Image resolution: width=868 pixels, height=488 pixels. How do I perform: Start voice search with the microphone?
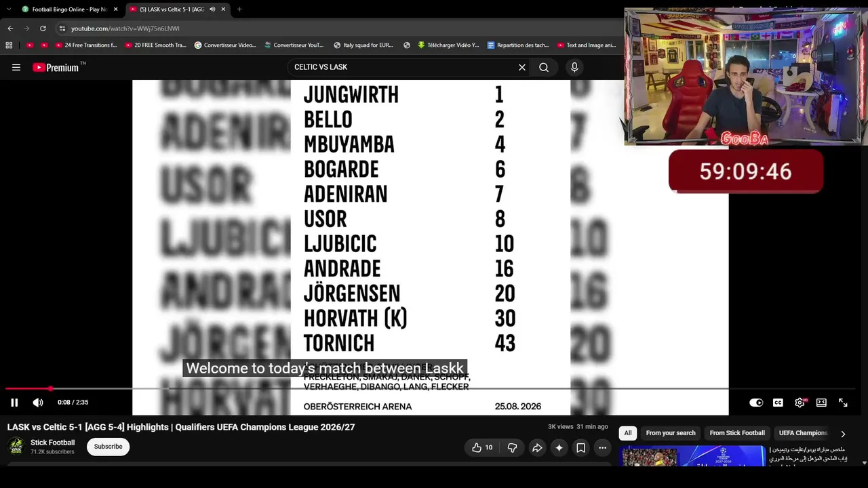point(574,67)
